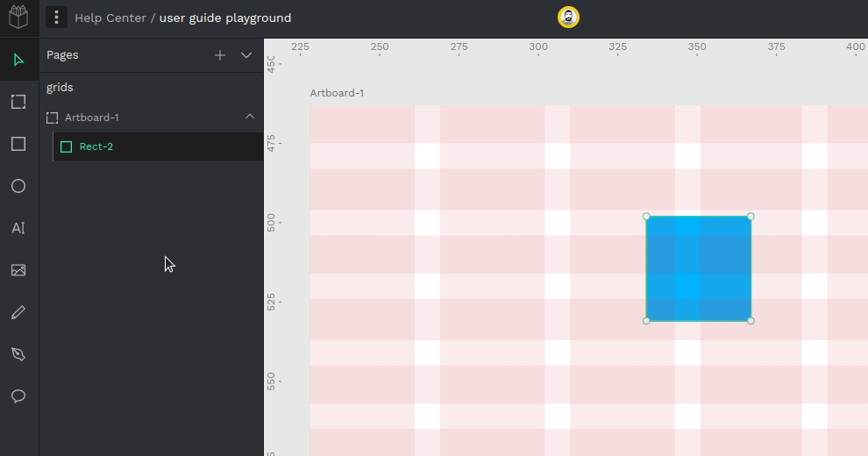The image size is (868, 456).
Task: Add a new page with plus
Action: point(220,55)
